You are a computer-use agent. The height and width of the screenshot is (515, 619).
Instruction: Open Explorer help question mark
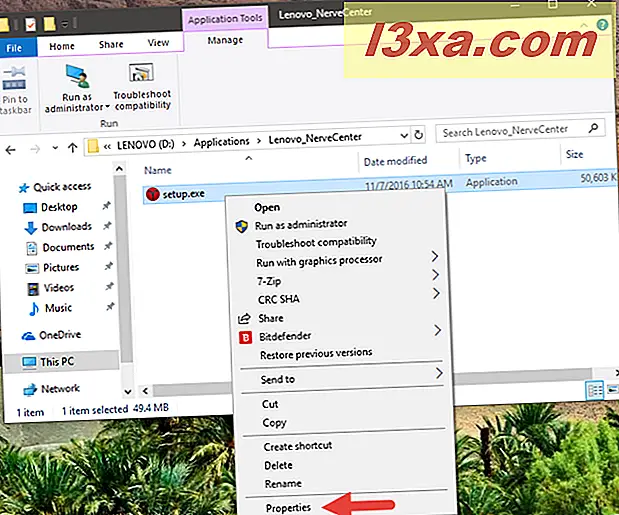pos(602,25)
